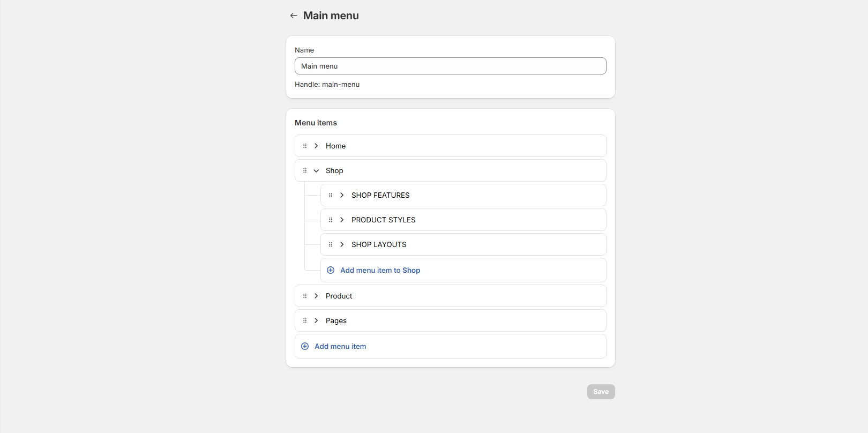The image size is (868, 433).
Task: Expand the Pages menu item chevron
Action: point(316,320)
